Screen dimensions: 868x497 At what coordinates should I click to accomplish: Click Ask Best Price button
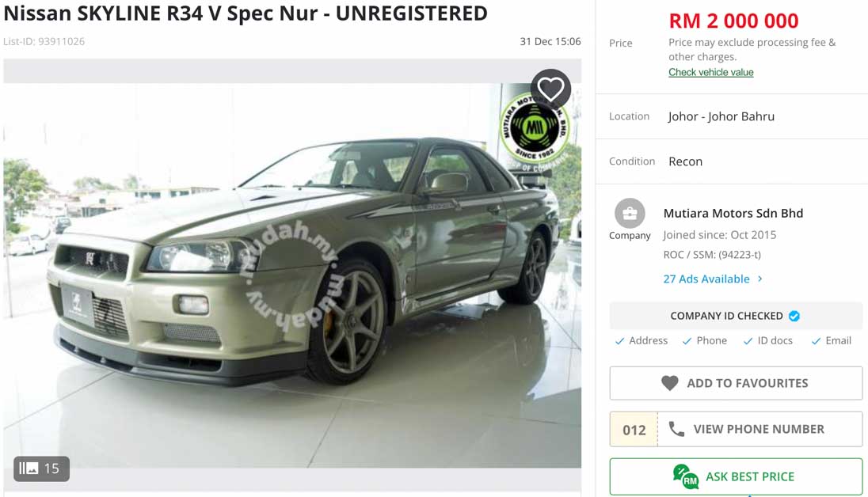click(x=736, y=476)
